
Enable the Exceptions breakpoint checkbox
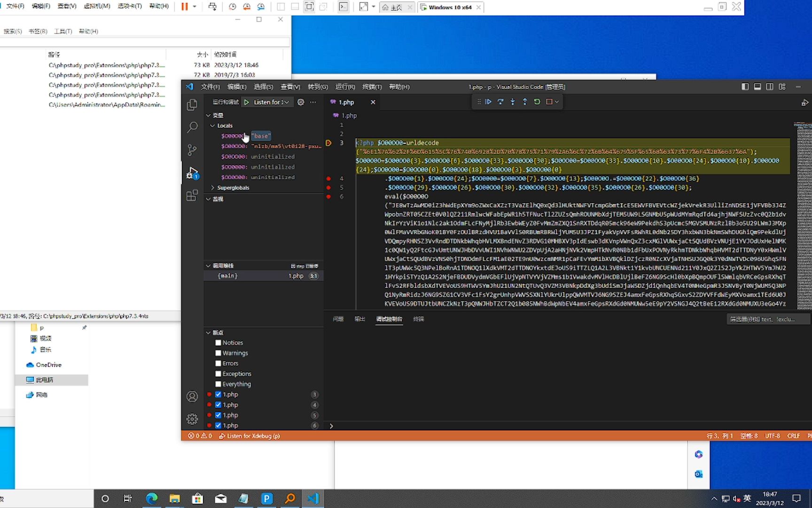pos(218,374)
